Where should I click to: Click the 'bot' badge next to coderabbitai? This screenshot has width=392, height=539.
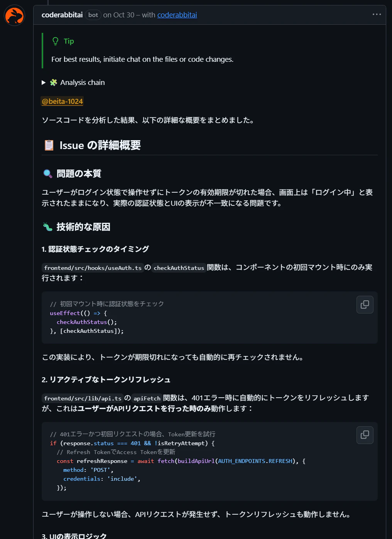coord(93,15)
